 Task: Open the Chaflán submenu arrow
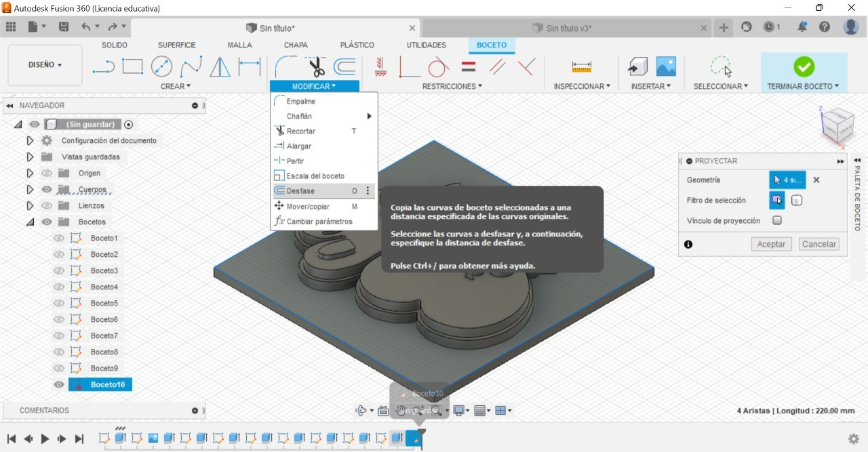(370, 117)
